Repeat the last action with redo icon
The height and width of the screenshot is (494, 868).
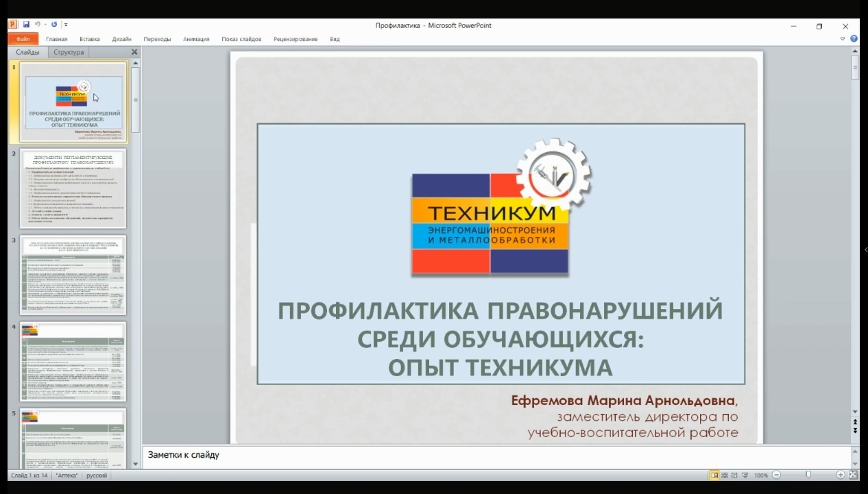tap(54, 24)
